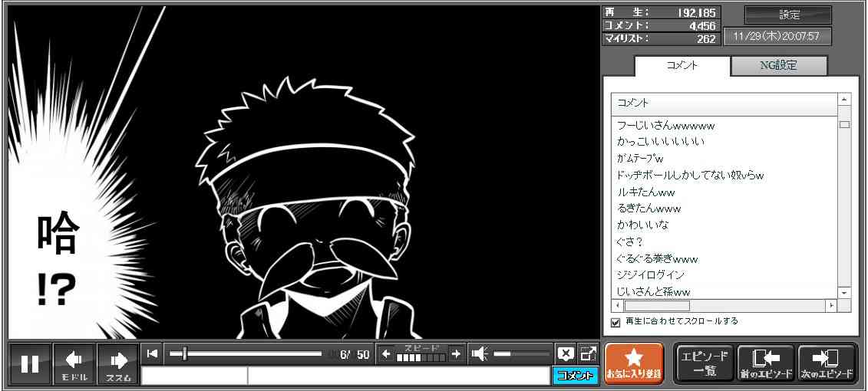The height and width of the screenshot is (391, 868).
Task: Click the モドル rewind arrow button
Action: tap(74, 364)
